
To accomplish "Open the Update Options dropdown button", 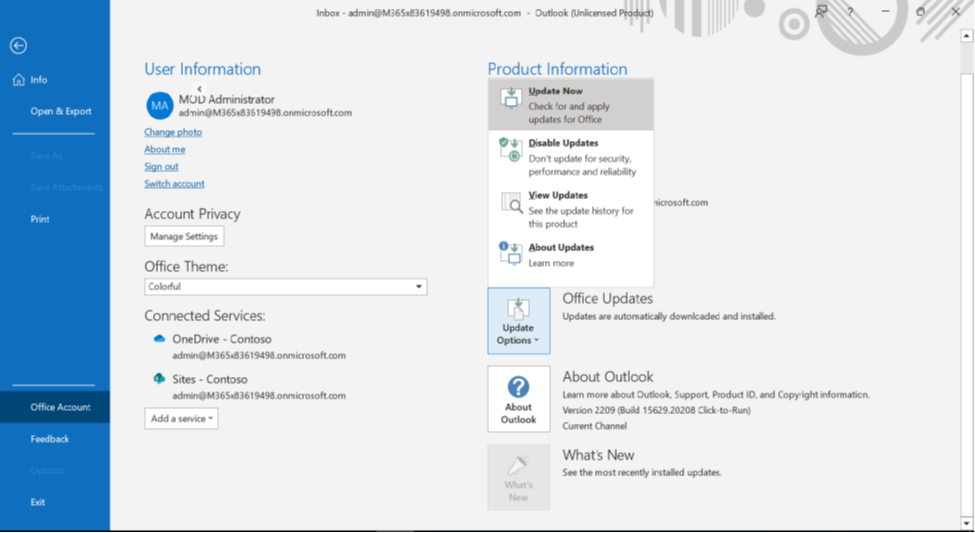I will click(x=519, y=321).
